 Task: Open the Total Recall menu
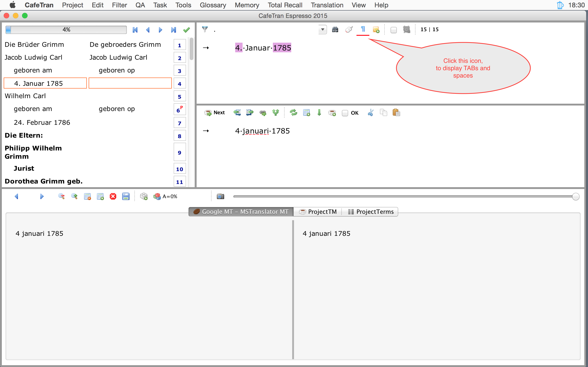point(285,5)
